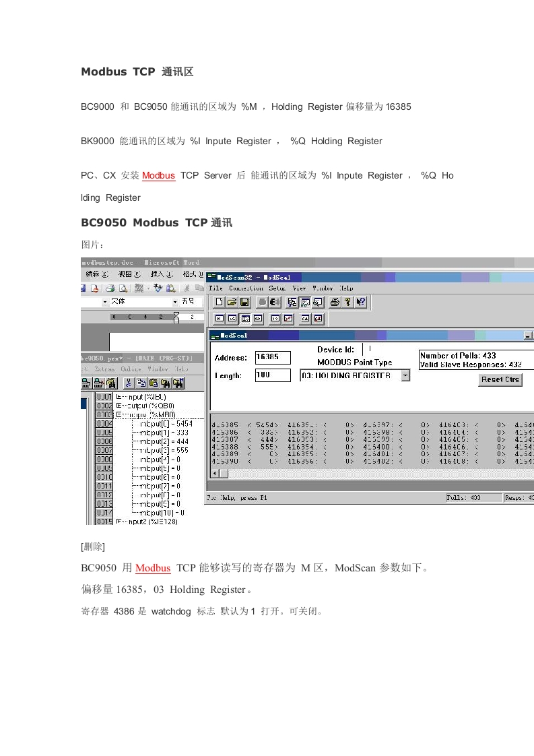Click the Print icon in ModScan32 toolbar
This screenshot has width=534, height=756.
click(x=335, y=303)
